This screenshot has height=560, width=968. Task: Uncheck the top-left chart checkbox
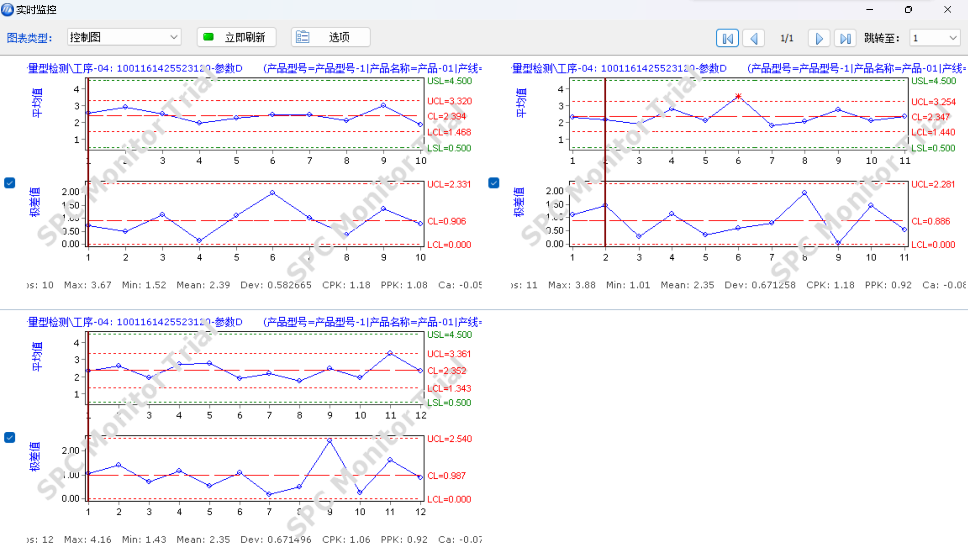pos(10,183)
